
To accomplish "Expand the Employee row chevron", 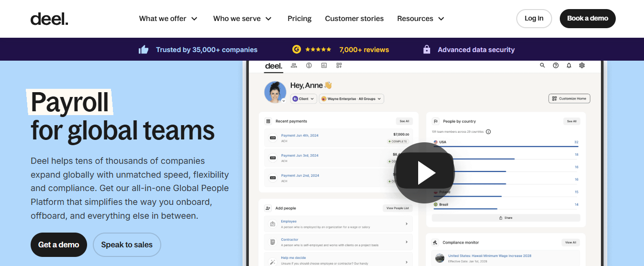I will (406, 223).
